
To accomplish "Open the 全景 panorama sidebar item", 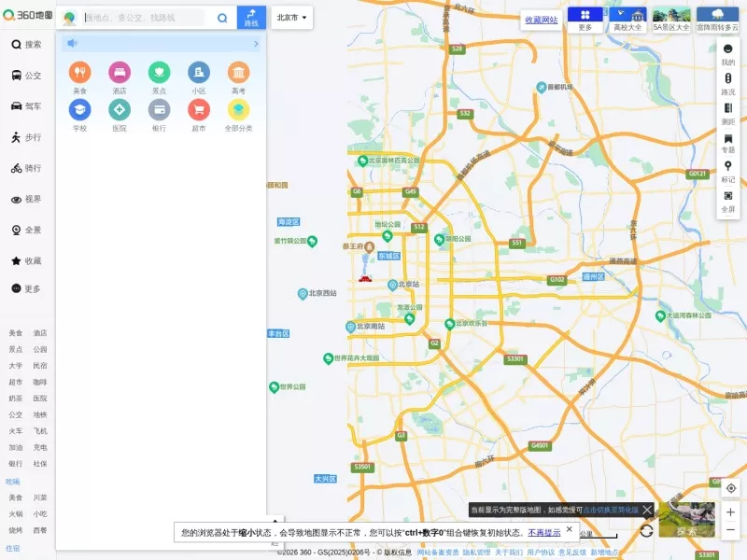I will click(26, 230).
